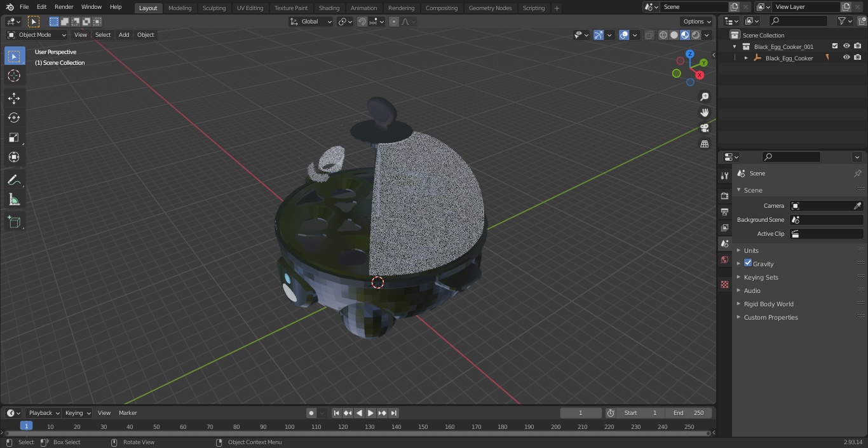Open the Keying dropdown in timeline
Viewport: 868px width, 448px height.
pos(78,413)
